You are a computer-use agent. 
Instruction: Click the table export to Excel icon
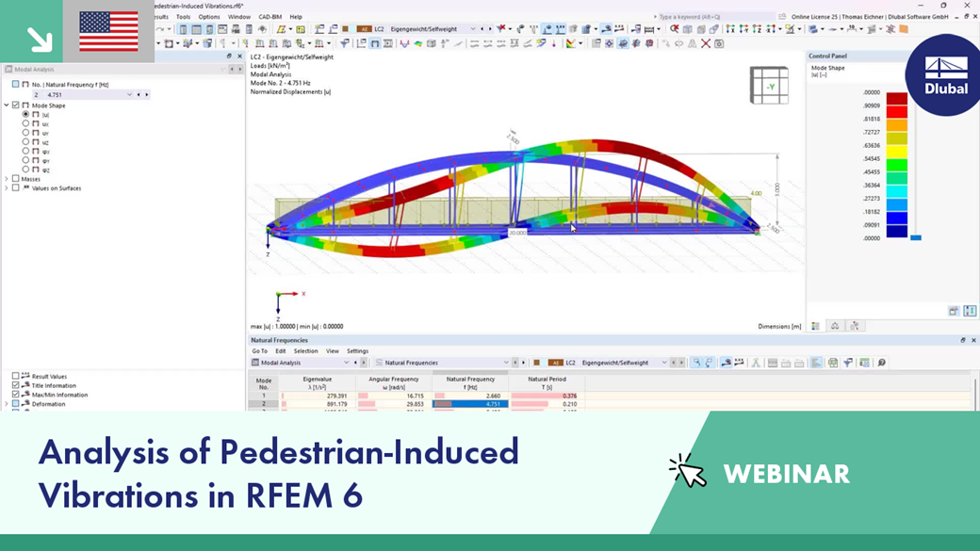coord(833,363)
